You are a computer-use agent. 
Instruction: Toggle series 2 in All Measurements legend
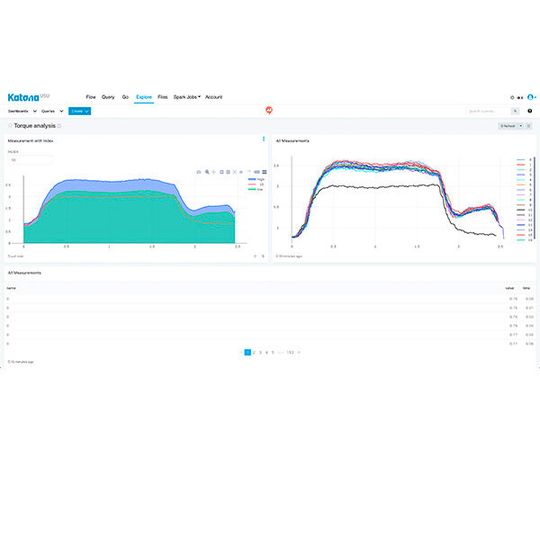525,170
